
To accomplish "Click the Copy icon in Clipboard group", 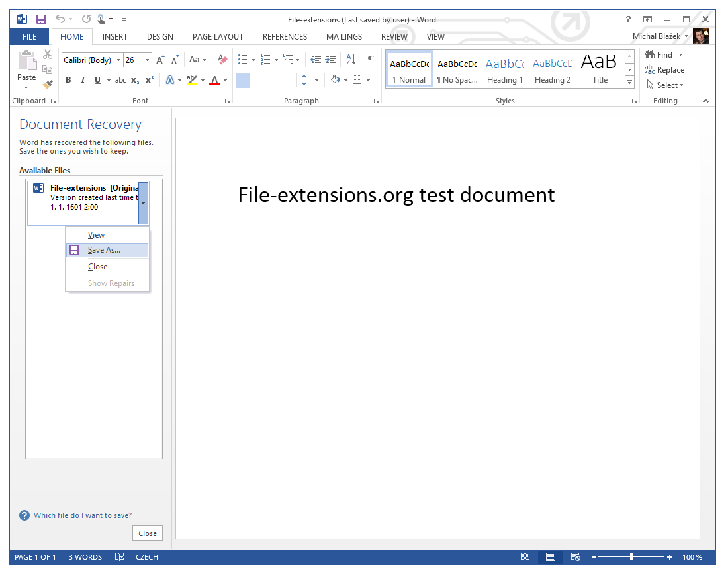I will [x=48, y=69].
